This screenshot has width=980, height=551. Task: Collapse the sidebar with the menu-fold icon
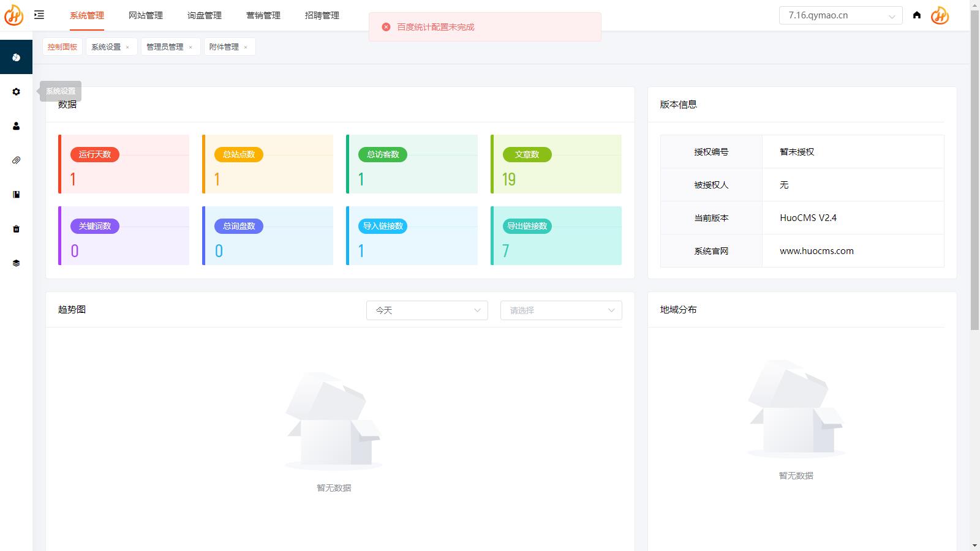coord(39,15)
